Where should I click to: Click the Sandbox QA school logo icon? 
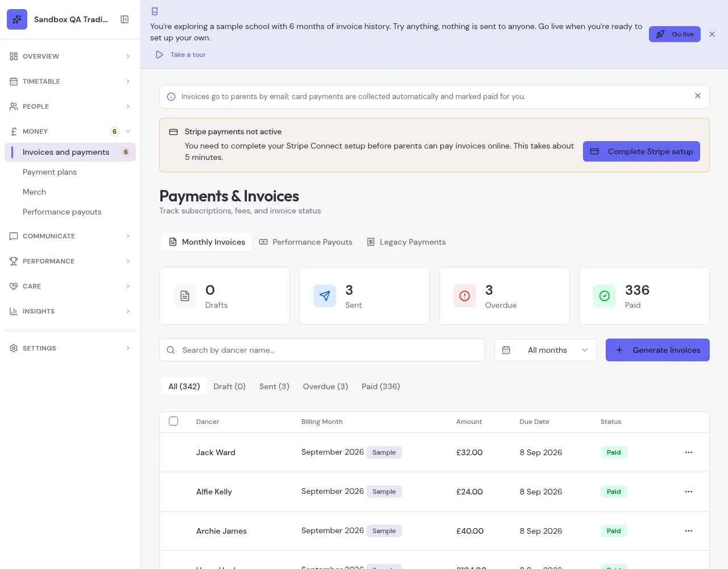[17, 19]
